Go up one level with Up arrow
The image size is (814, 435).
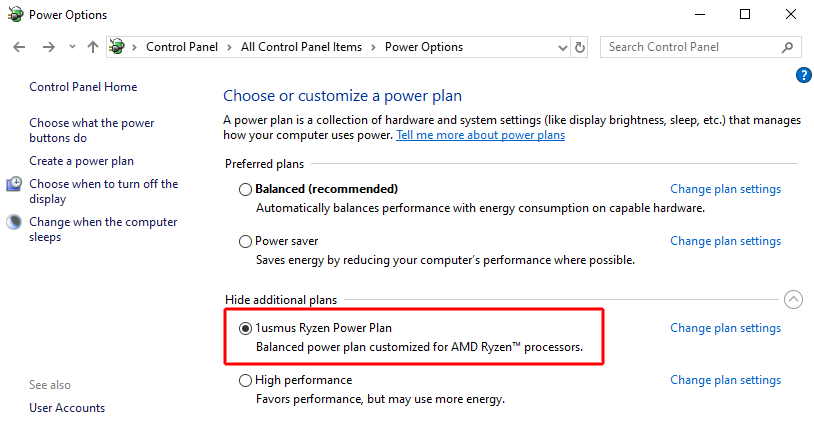tap(93, 47)
